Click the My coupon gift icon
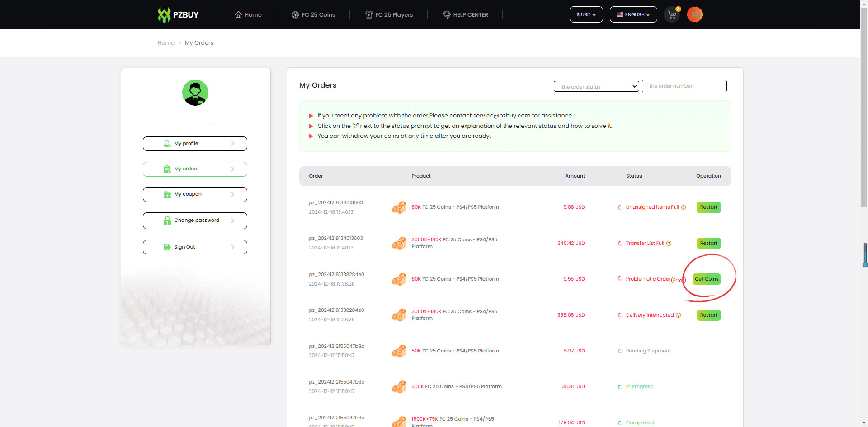The image size is (868, 427). click(167, 194)
